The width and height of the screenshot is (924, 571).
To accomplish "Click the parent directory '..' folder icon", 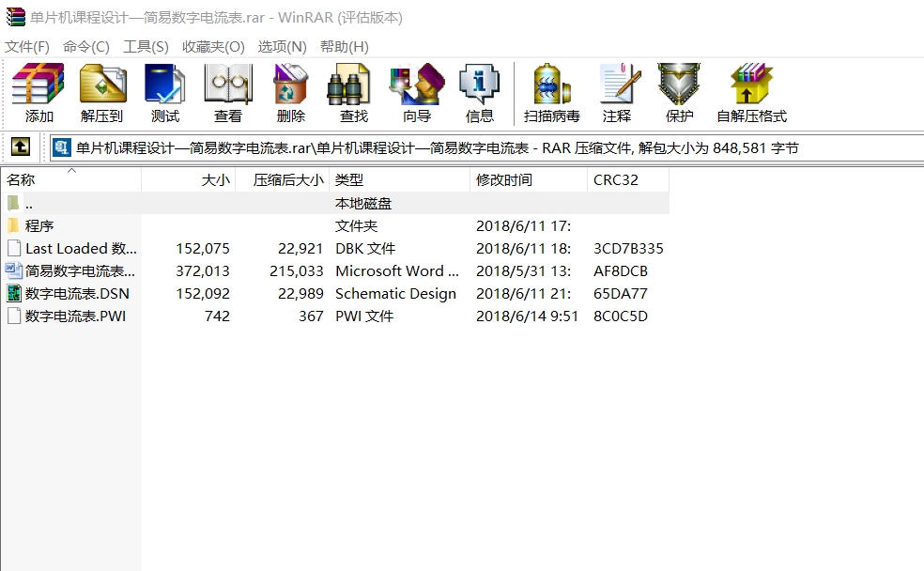I will click(x=13, y=203).
